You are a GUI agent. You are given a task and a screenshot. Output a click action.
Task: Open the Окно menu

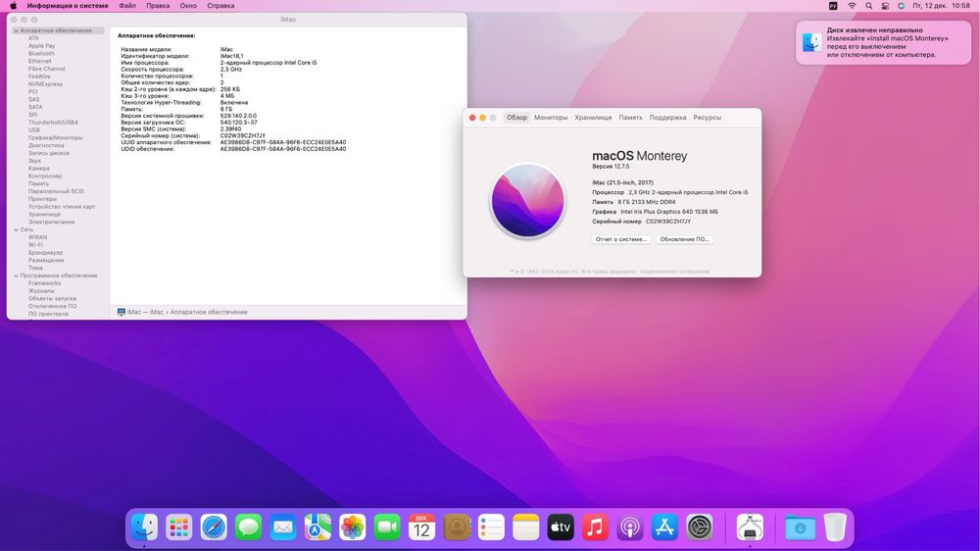pyautogui.click(x=188, y=6)
